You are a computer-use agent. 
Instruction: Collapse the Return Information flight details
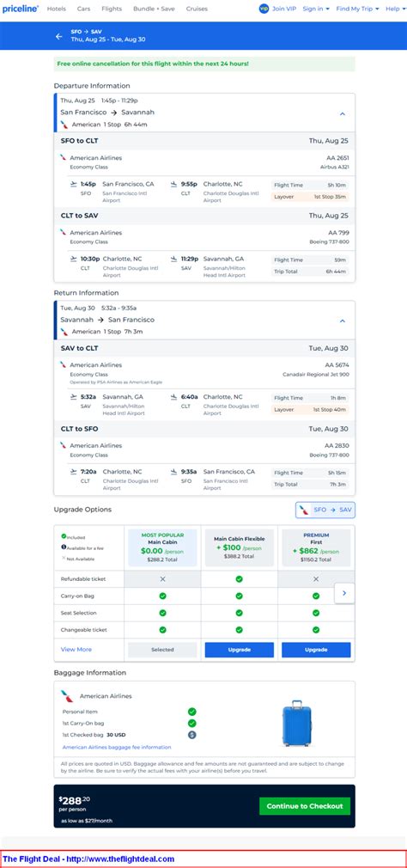343,321
